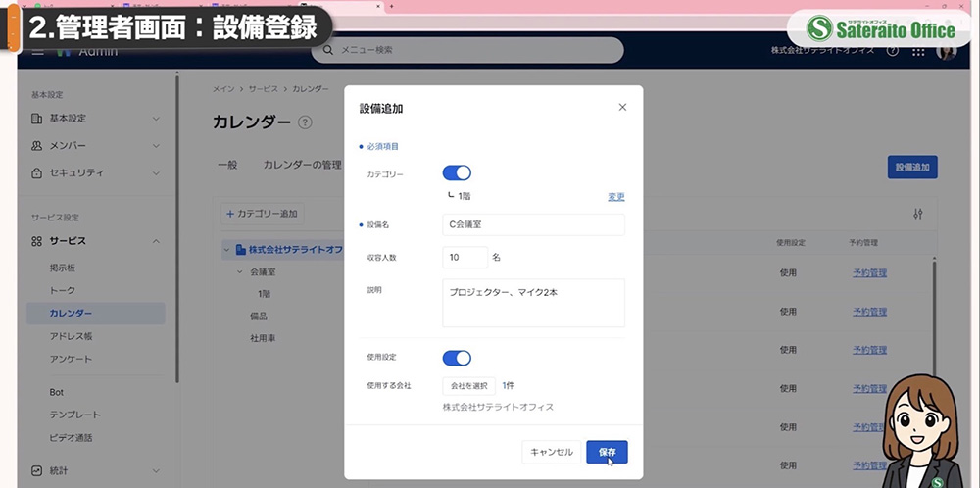
Task: Collapse the サービス section chevron
Action: click(156, 241)
